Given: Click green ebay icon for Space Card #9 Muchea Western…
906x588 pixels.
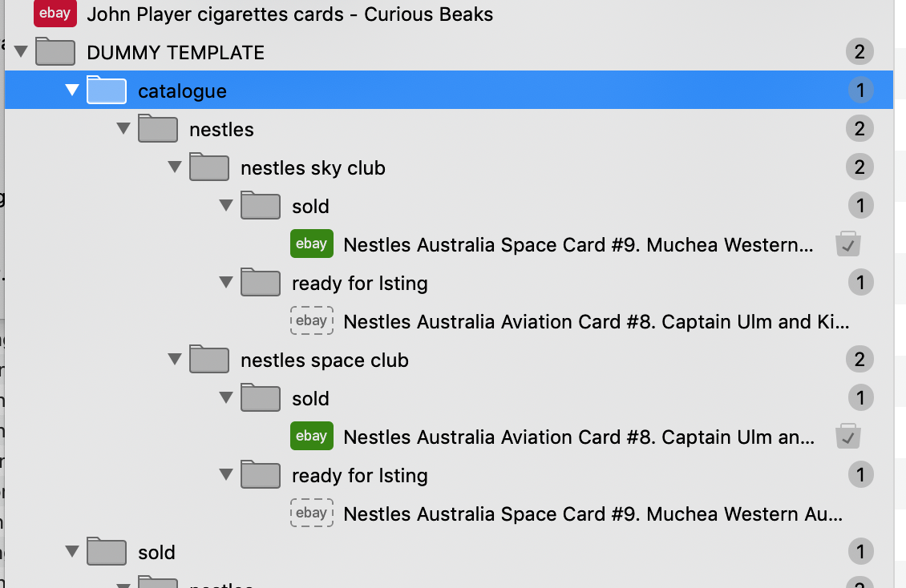Looking at the screenshot, I should tap(312, 244).
